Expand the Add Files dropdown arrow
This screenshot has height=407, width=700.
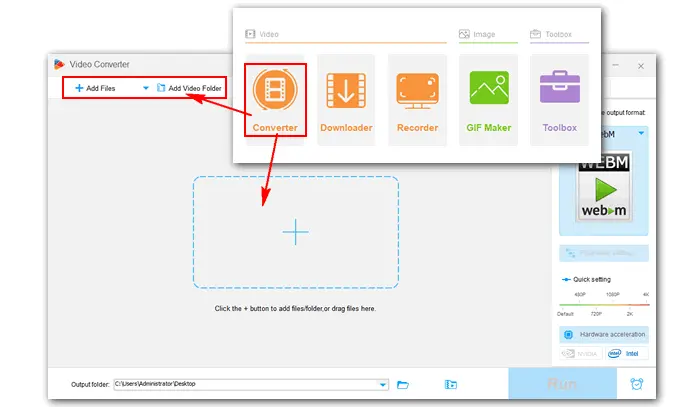[x=146, y=88]
